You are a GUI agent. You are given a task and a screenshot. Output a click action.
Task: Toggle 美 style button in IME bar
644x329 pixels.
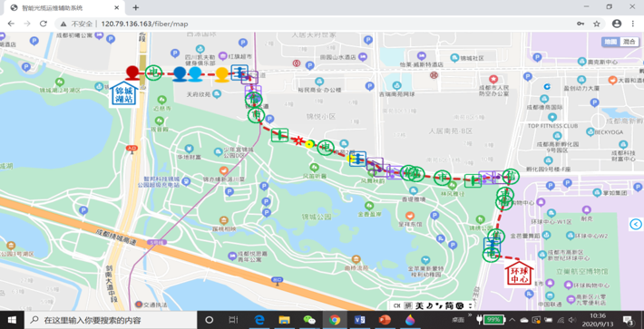pos(419,305)
